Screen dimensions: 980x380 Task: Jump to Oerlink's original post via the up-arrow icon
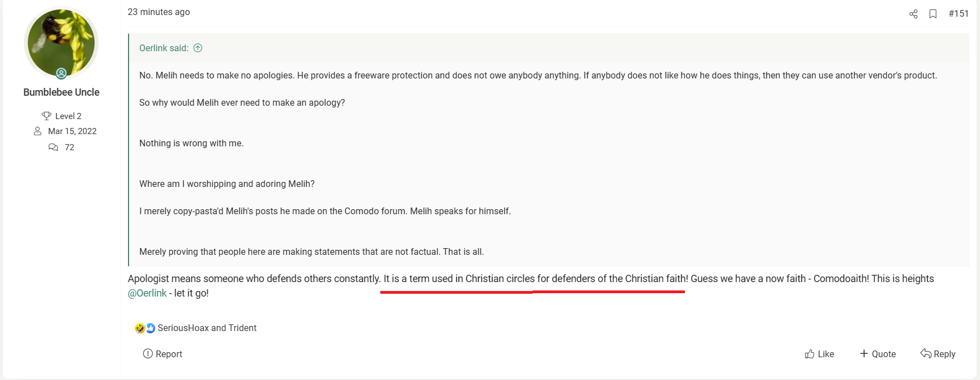pyautogui.click(x=198, y=48)
